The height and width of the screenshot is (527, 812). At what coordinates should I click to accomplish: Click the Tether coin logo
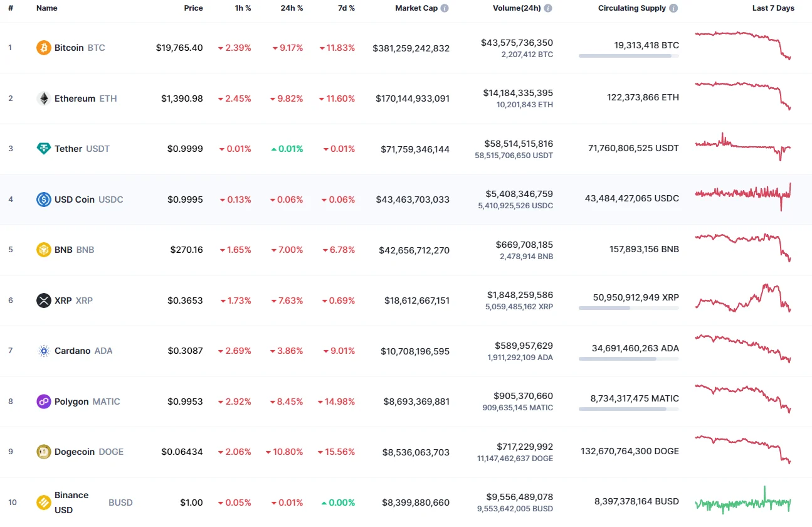click(43, 149)
